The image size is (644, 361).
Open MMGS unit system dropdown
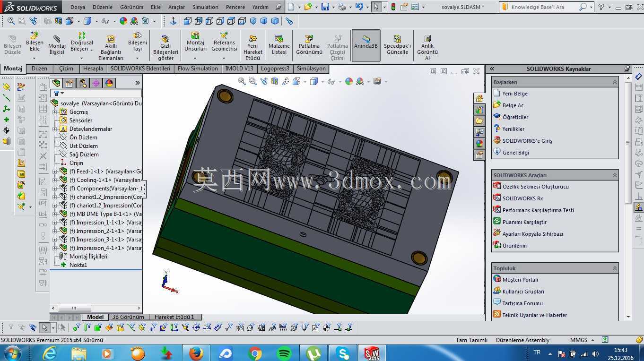point(582,340)
